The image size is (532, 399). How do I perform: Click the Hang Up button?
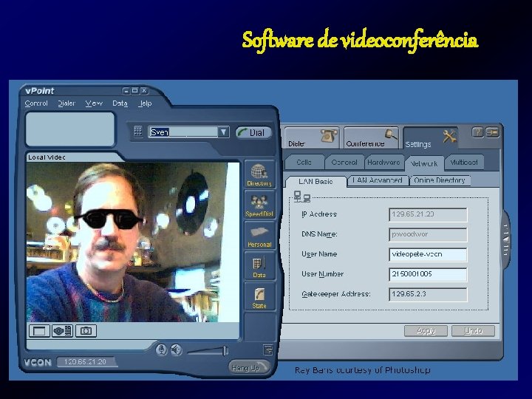coord(250,368)
